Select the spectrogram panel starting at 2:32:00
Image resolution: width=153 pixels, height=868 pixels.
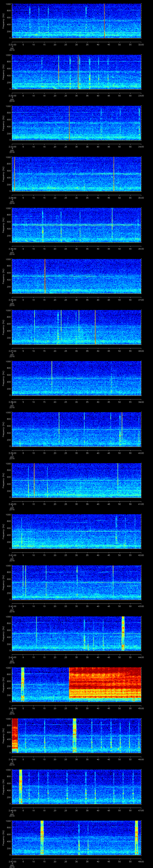76,72
